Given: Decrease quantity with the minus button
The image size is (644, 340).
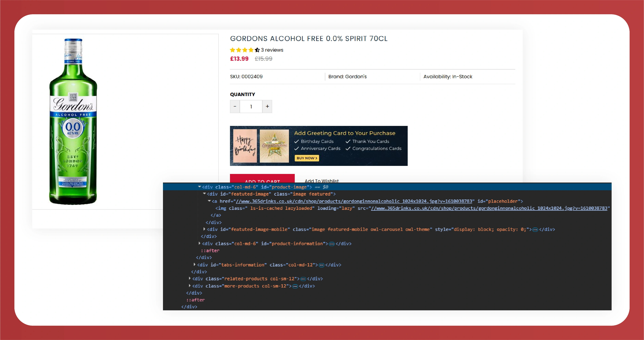Looking at the screenshot, I should tap(235, 107).
